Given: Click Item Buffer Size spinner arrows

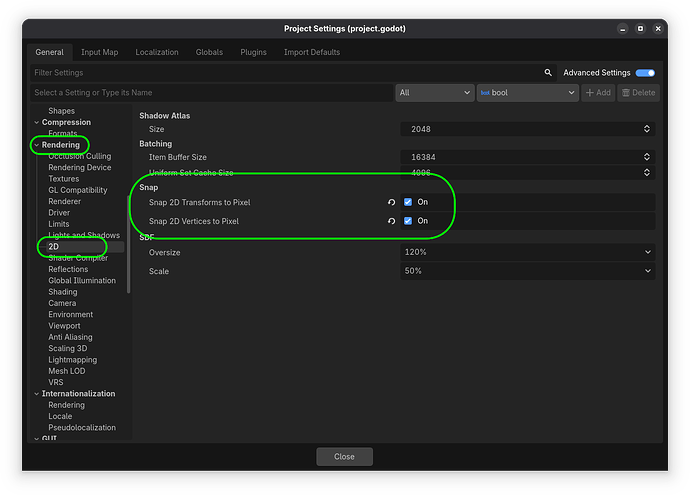Looking at the screenshot, I should pos(647,157).
